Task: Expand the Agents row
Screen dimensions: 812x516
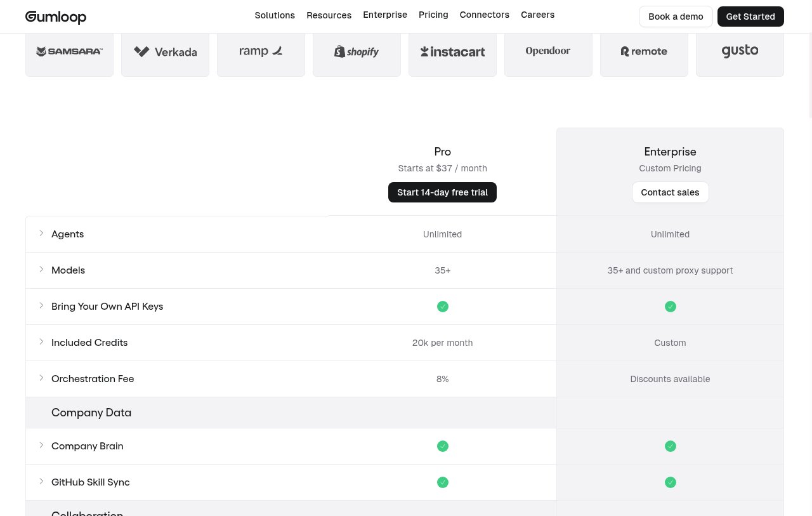Action: click(x=41, y=234)
